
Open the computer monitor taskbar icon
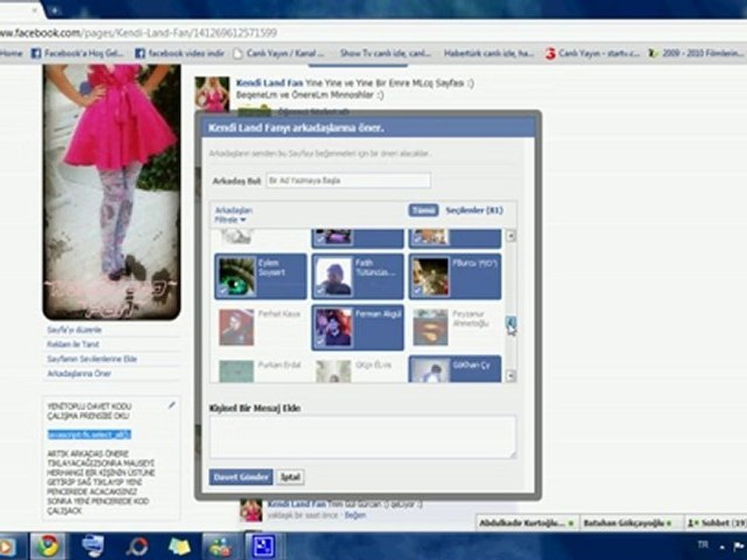tap(93, 546)
